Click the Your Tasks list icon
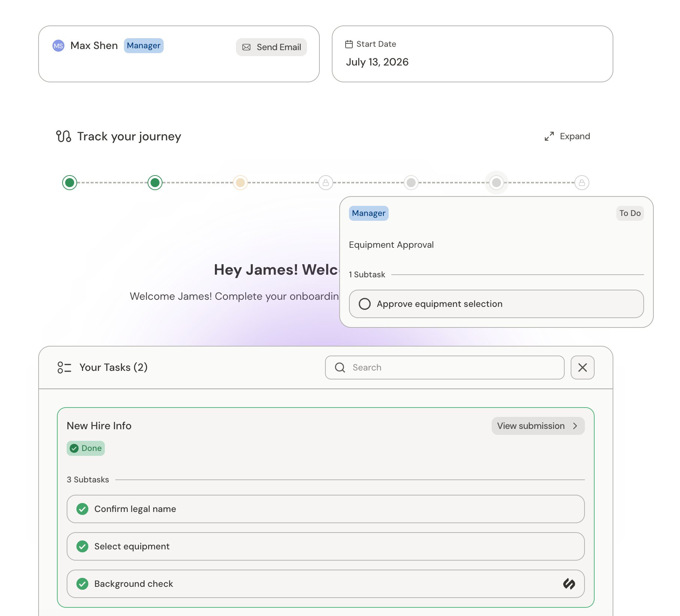 (64, 368)
